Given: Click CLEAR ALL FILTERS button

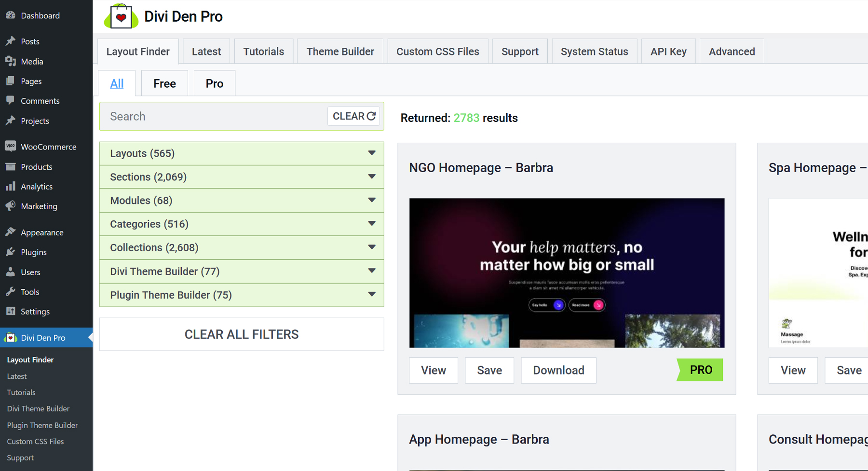Looking at the screenshot, I should click(x=242, y=334).
